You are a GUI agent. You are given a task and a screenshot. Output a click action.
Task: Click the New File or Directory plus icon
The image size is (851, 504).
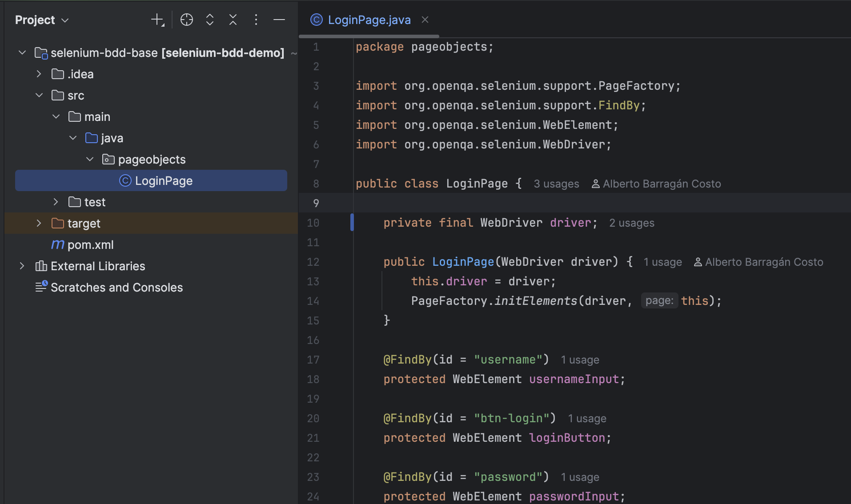pyautogui.click(x=157, y=20)
